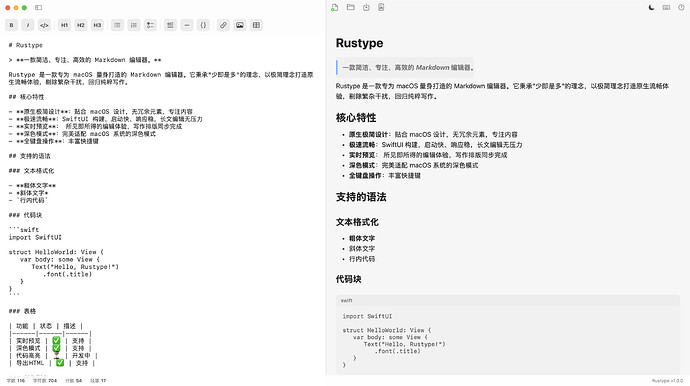The image size is (690, 386).
Task: Click the '## 核心特性' line in editor
Action: click(x=26, y=97)
